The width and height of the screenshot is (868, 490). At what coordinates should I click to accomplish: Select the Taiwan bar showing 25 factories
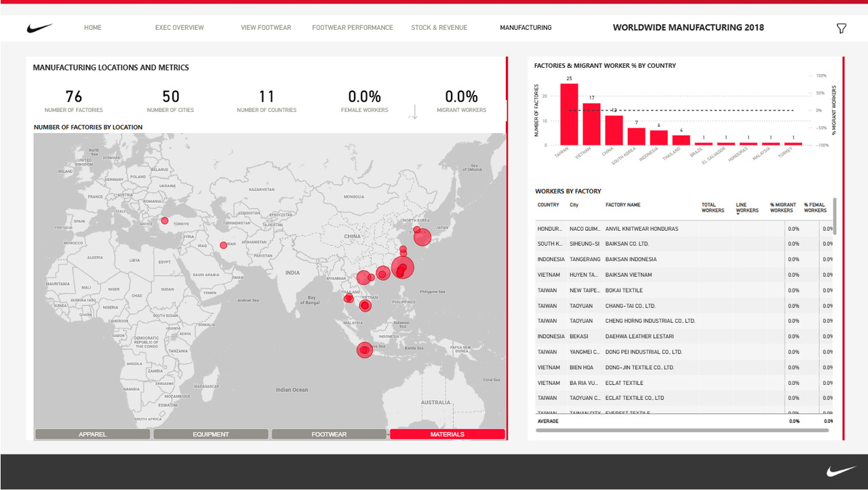coord(570,114)
